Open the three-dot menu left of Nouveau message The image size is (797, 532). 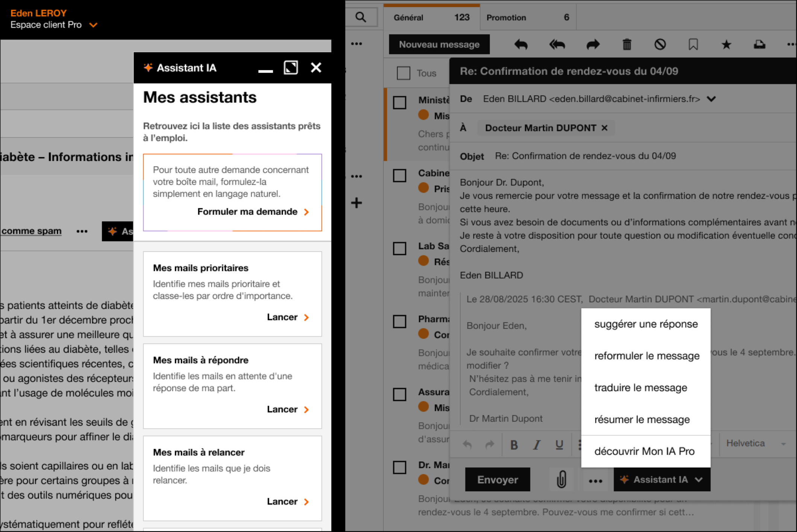coord(357,44)
